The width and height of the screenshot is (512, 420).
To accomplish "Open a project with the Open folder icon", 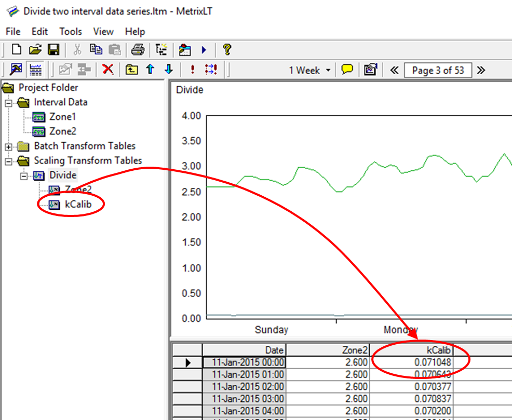I will point(35,50).
